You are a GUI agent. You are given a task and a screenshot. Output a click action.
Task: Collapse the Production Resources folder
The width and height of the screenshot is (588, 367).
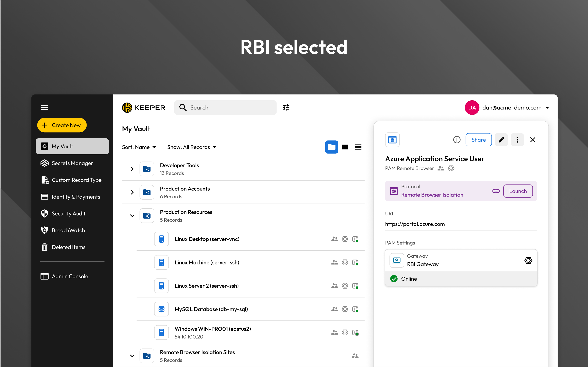pos(132,216)
